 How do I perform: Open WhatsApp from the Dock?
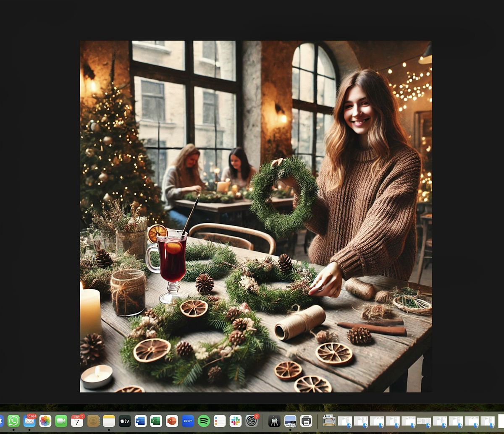coord(13,421)
